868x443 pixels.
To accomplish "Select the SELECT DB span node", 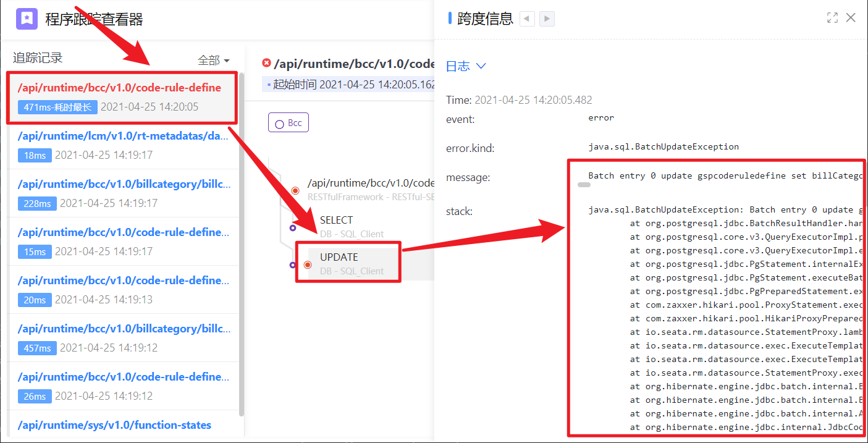I will click(352, 226).
